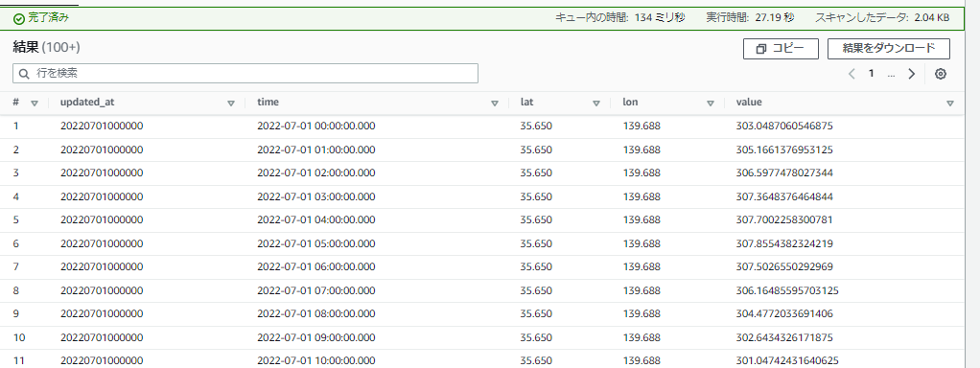The width and height of the screenshot is (980, 368).
Task: Select time cell 2022-07-01 01:00:00.000
Action: coord(316,149)
